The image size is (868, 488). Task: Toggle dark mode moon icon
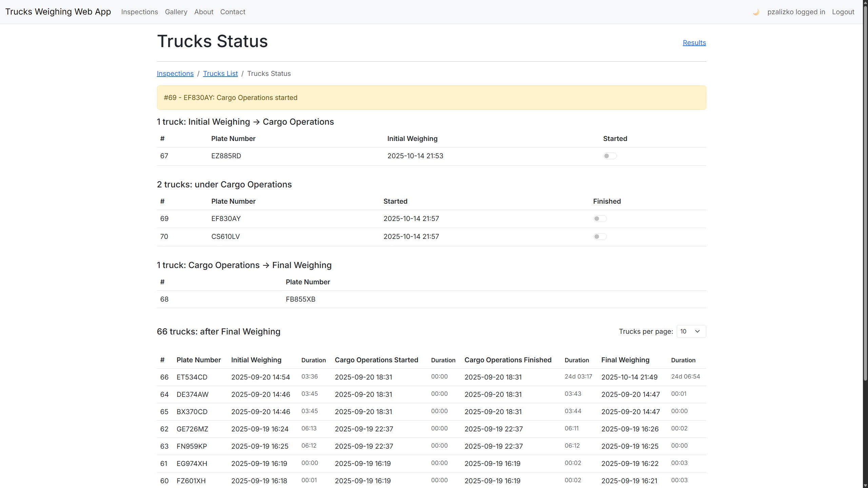pyautogui.click(x=756, y=12)
